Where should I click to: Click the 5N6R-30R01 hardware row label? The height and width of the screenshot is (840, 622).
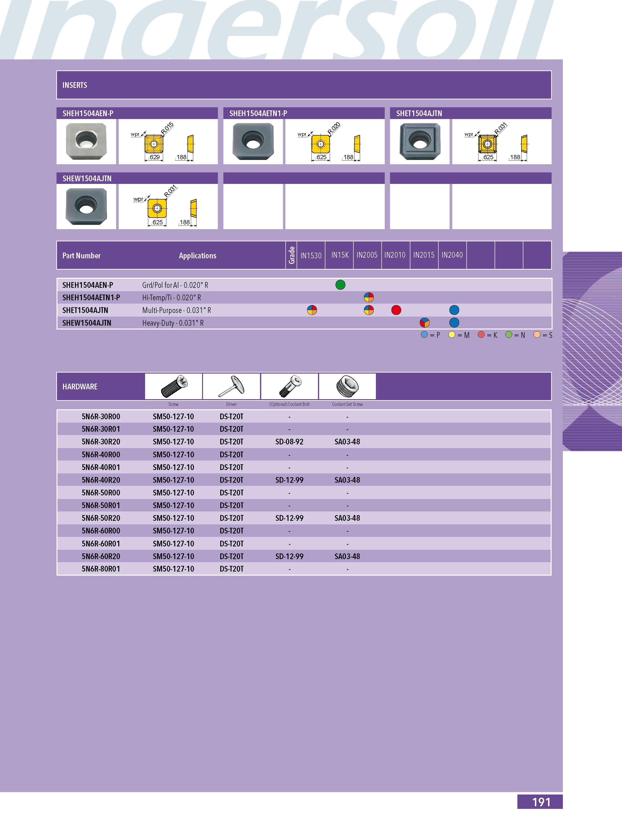click(101, 429)
